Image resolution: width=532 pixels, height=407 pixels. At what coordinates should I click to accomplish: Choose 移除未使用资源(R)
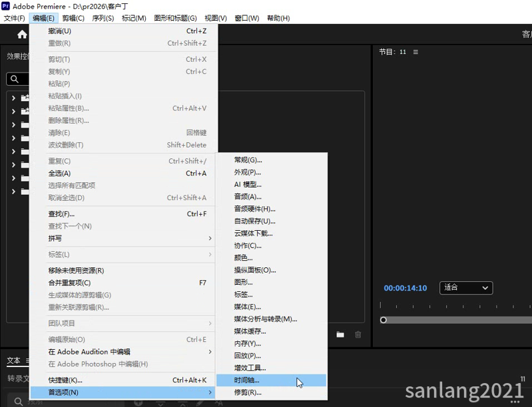coord(123,271)
